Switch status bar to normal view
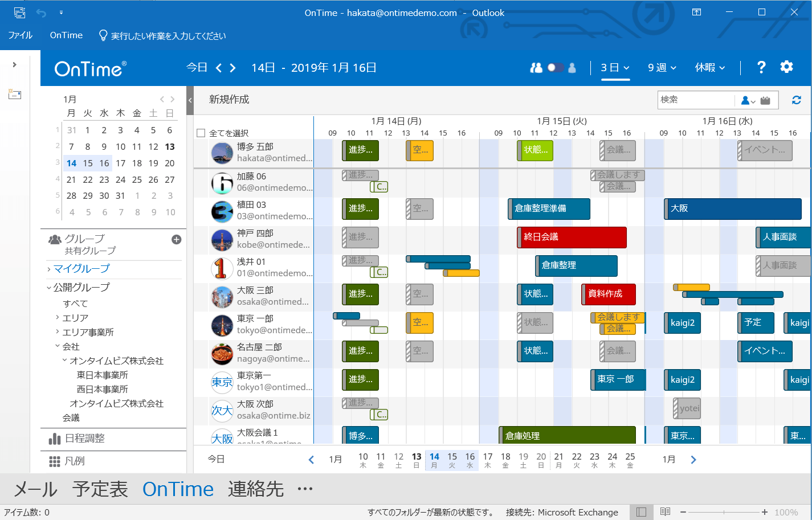The height and width of the screenshot is (520, 812). pyautogui.click(x=641, y=512)
